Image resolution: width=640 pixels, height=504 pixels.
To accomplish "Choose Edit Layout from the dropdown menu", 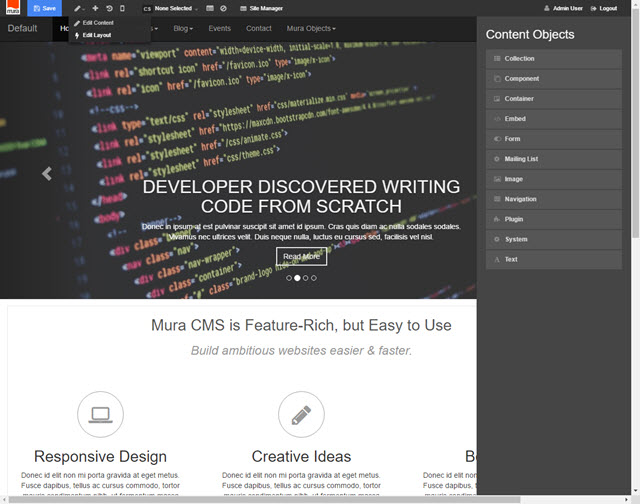I will [93, 35].
